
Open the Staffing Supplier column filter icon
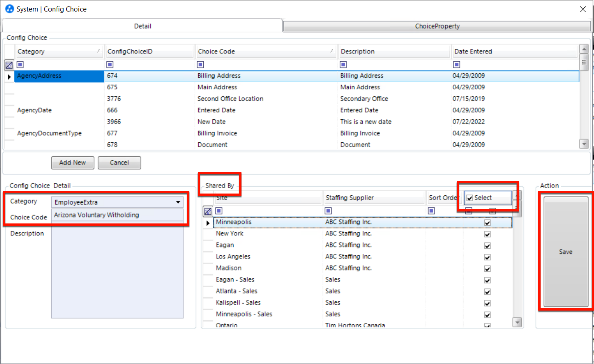pos(328,211)
